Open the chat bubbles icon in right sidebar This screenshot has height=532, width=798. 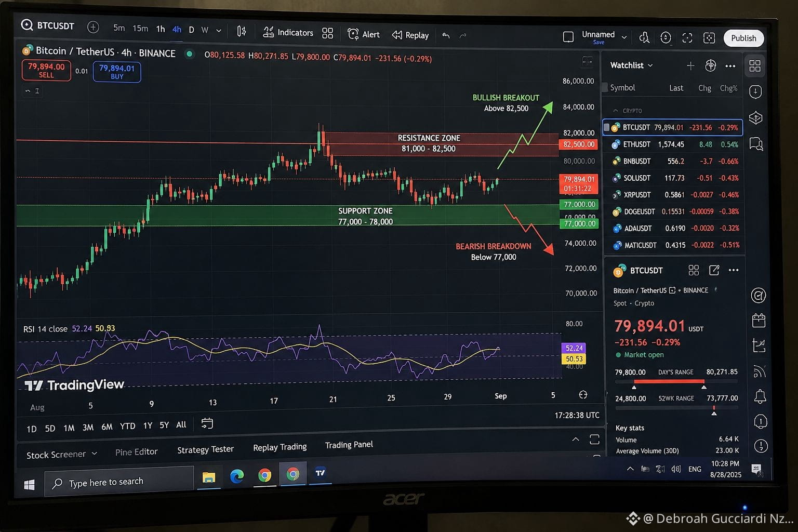point(756,144)
